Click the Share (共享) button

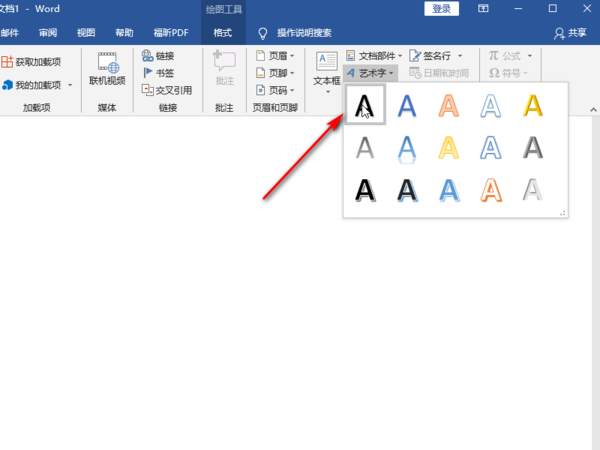(570, 33)
